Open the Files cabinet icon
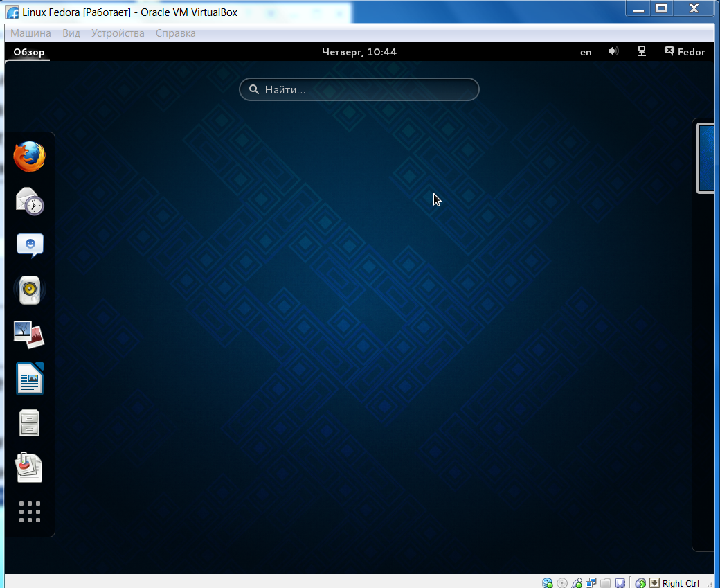The width and height of the screenshot is (720, 588). pos(30,422)
